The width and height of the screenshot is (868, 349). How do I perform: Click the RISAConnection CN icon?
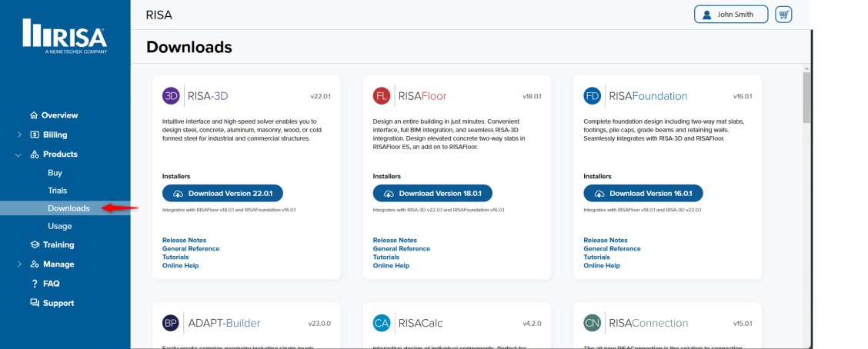click(592, 323)
